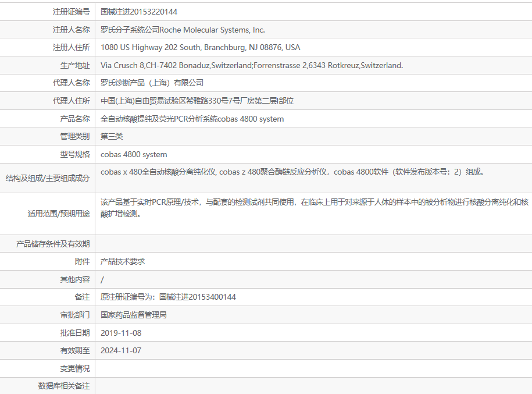The width and height of the screenshot is (532, 394).
Task: Click the expiry date 2024-11-07
Action: pyautogui.click(x=121, y=350)
